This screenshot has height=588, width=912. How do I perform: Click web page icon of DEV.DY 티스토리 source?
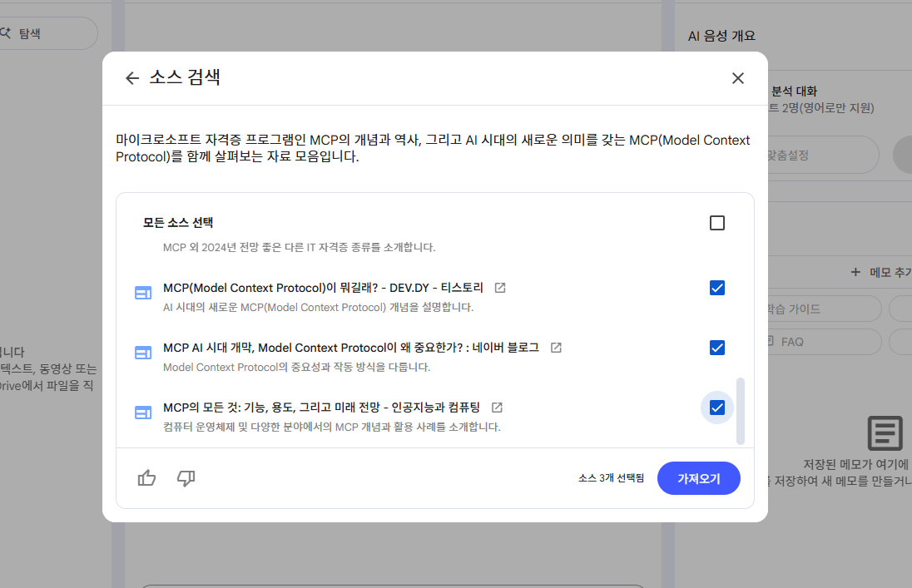pyautogui.click(x=143, y=293)
